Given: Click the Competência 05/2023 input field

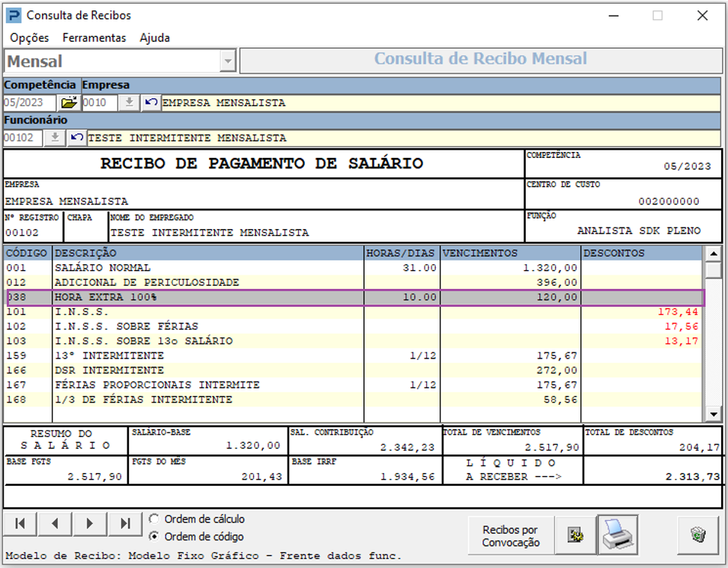Looking at the screenshot, I should 30,103.
